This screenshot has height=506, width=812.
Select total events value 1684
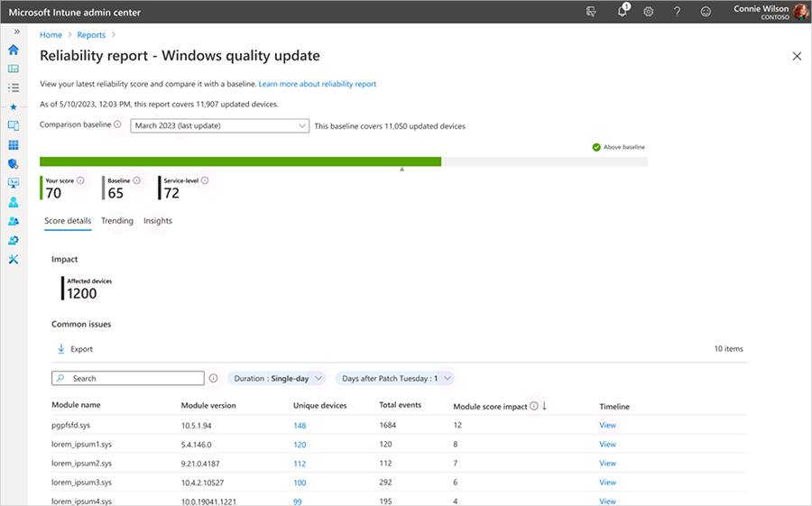pyautogui.click(x=387, y=425)
